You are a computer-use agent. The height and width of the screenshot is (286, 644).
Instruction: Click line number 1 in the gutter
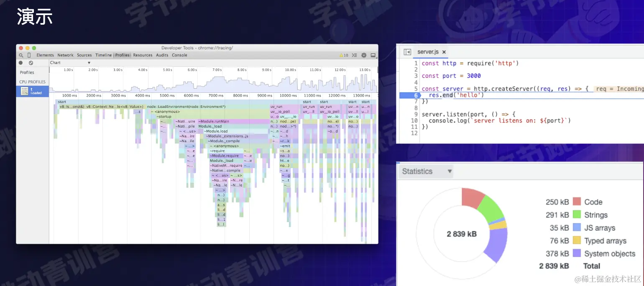point(416,63)
